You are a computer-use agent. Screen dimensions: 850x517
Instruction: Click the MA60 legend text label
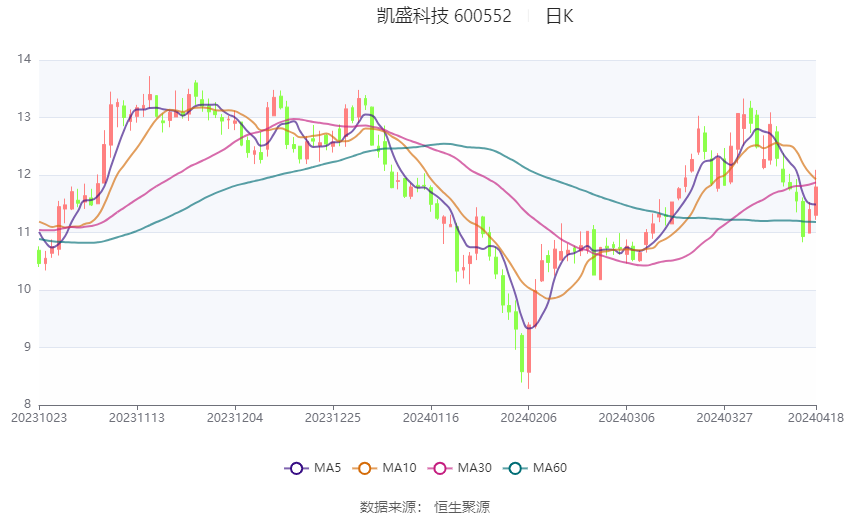click(551, 468)
